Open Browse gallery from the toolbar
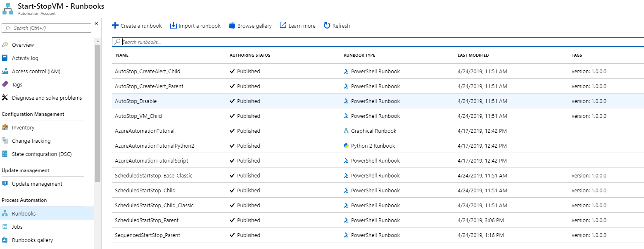This screenshot has height=249, width=644. 250,26
